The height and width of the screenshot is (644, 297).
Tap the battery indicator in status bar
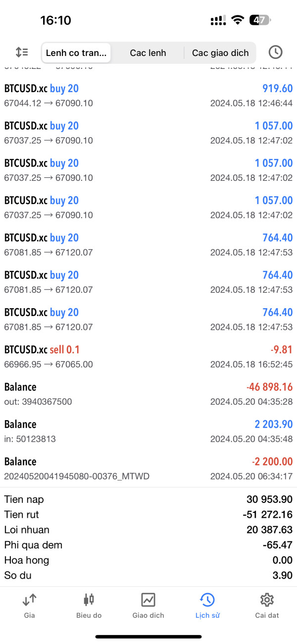click(x=260, y=20)
